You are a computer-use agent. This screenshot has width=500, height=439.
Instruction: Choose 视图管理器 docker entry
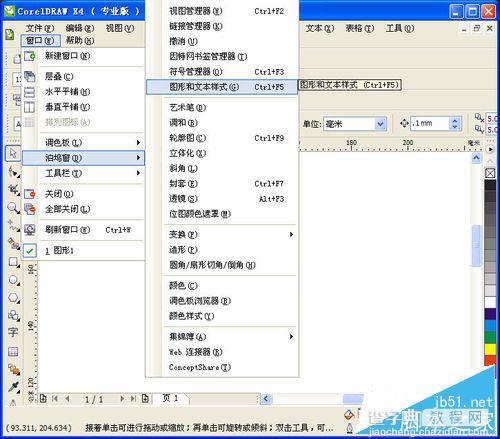pos(222,11)
